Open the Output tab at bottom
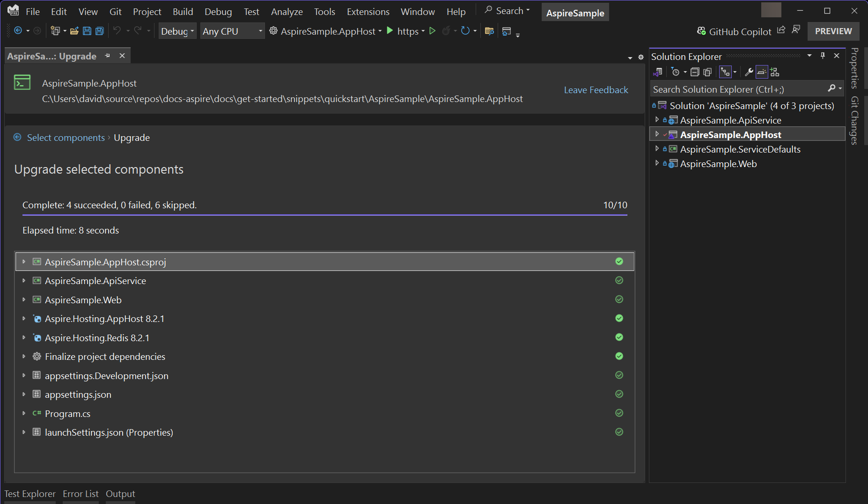This screenshot has height=504, width=868. (x=120, y=494)
